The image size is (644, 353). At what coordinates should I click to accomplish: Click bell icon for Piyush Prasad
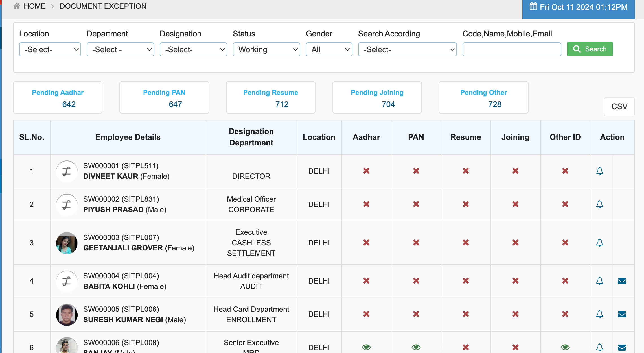pyautogui.click(x=599, y=204)
